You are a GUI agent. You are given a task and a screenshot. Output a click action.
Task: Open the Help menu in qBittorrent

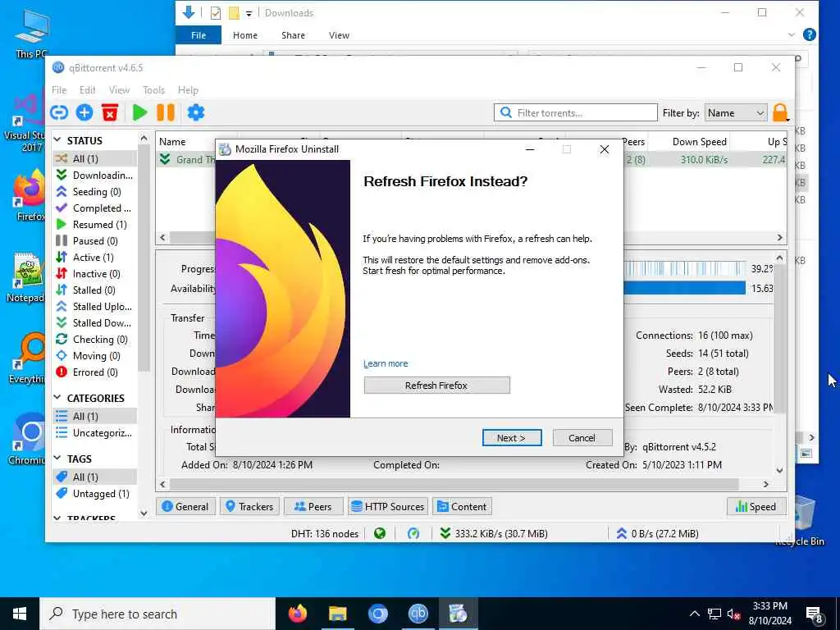pos(188,90)
